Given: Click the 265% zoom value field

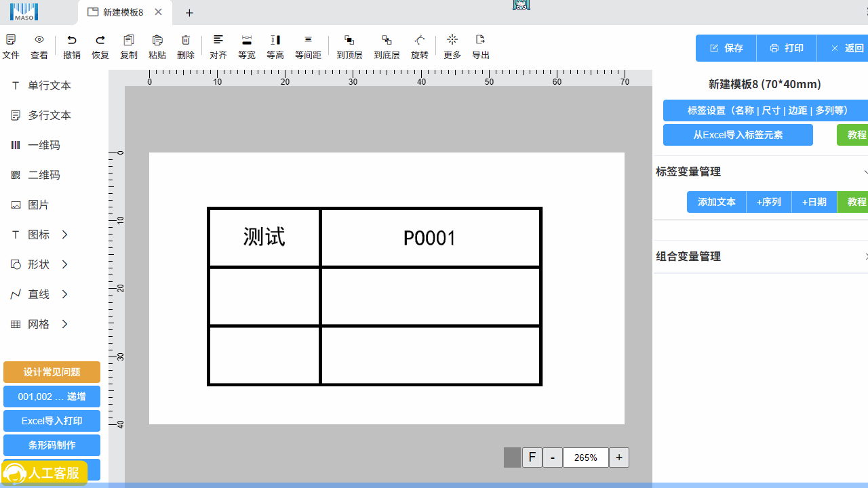Looking at the screenshot, I should (x=585, y=457).
